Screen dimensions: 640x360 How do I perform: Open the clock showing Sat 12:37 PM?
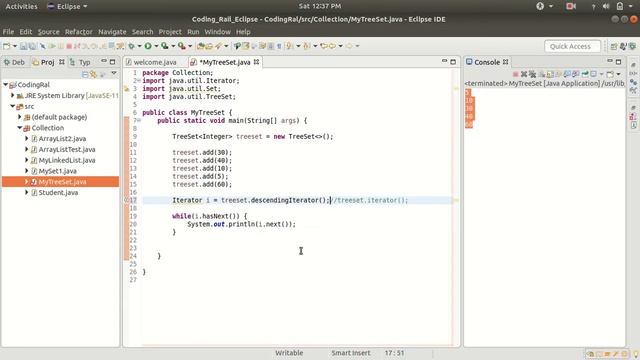pos(320,6)
